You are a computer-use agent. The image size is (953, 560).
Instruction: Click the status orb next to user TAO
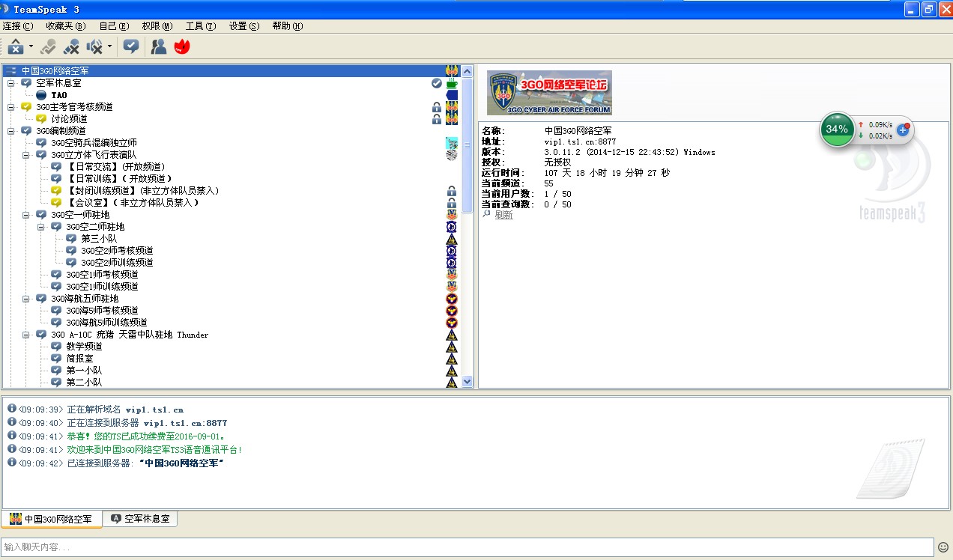point(41,95)
